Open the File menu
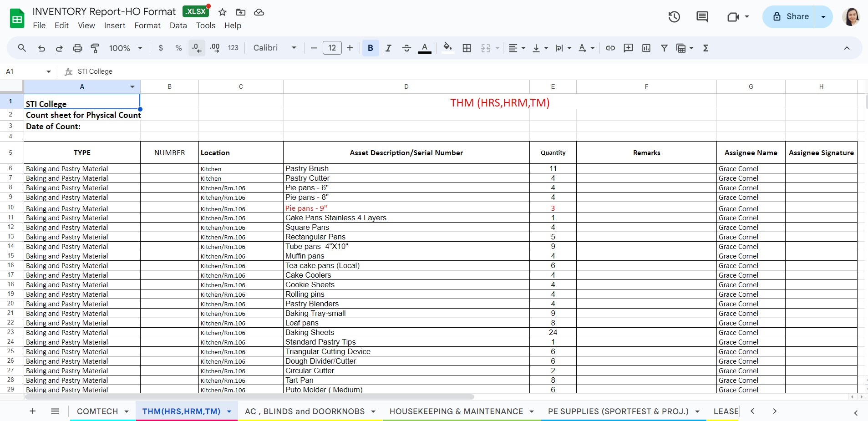 click(39, 25)
